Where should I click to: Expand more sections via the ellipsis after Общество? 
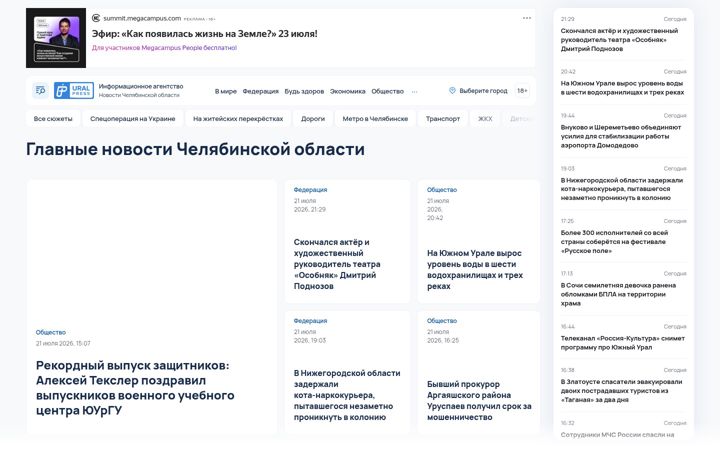pos(415,92)
